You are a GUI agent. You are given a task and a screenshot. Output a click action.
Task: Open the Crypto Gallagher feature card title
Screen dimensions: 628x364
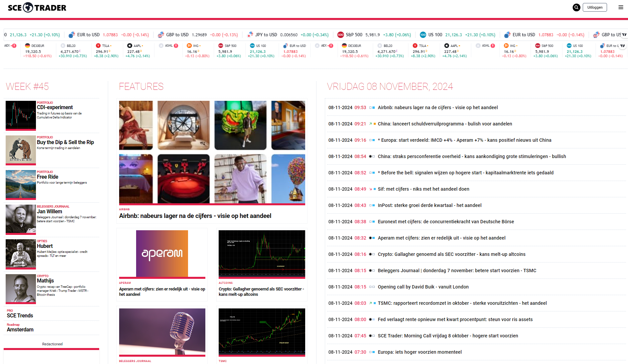(x=261, y=292)
